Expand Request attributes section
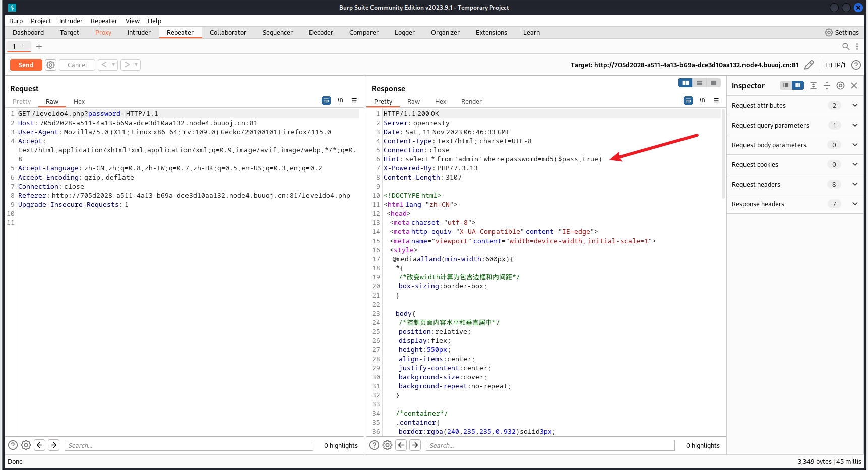 click(x=795, y=105)
